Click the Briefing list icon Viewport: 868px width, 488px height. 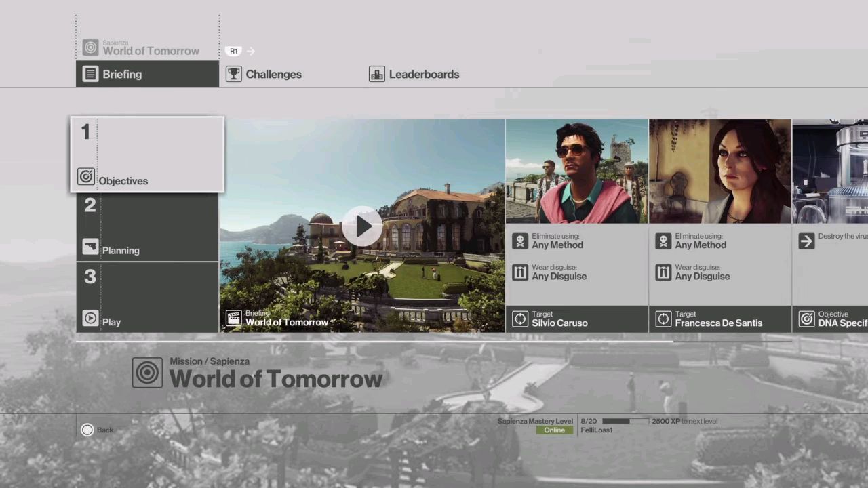point(90,74)
